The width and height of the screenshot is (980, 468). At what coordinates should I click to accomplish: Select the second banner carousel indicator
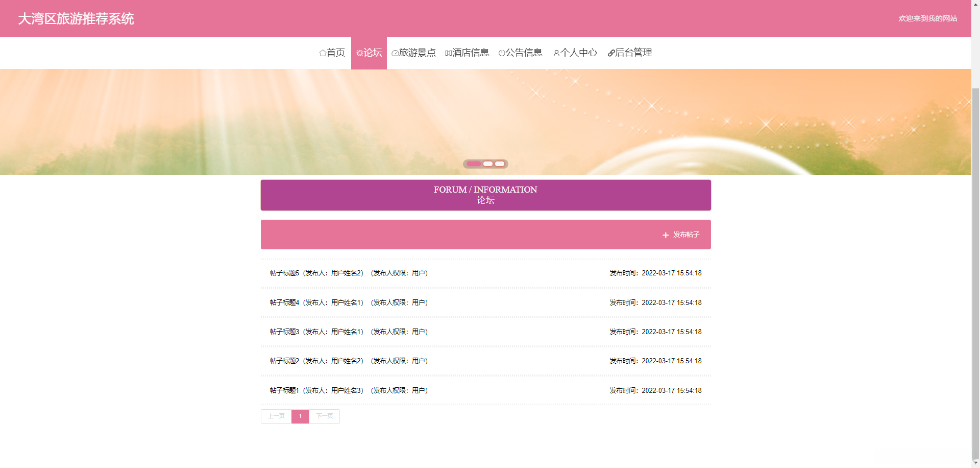[488, 164]
